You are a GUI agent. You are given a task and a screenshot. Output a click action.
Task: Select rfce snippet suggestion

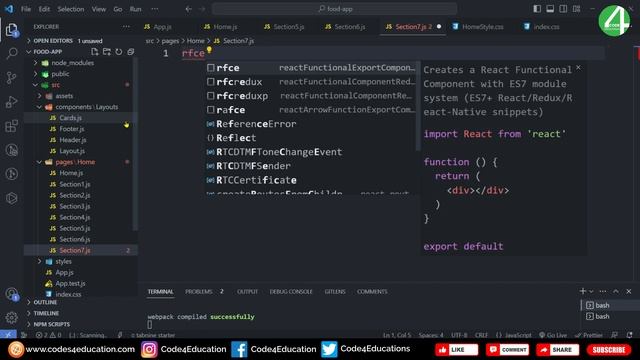click(311, 68)
